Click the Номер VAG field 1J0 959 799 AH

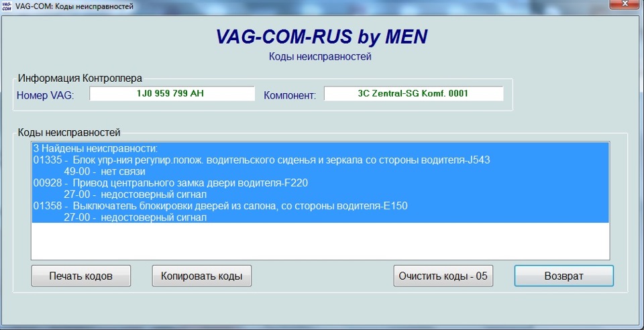point(172,94)
